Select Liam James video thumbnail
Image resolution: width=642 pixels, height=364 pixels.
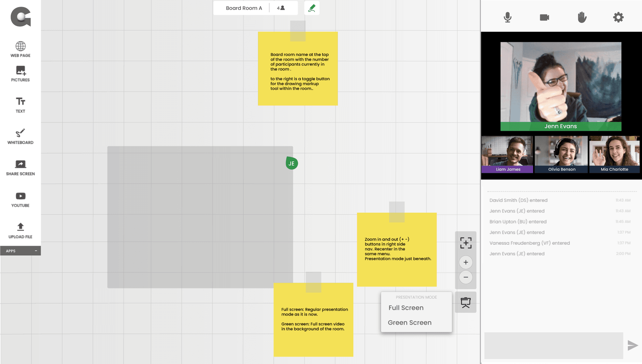(507, 154)
